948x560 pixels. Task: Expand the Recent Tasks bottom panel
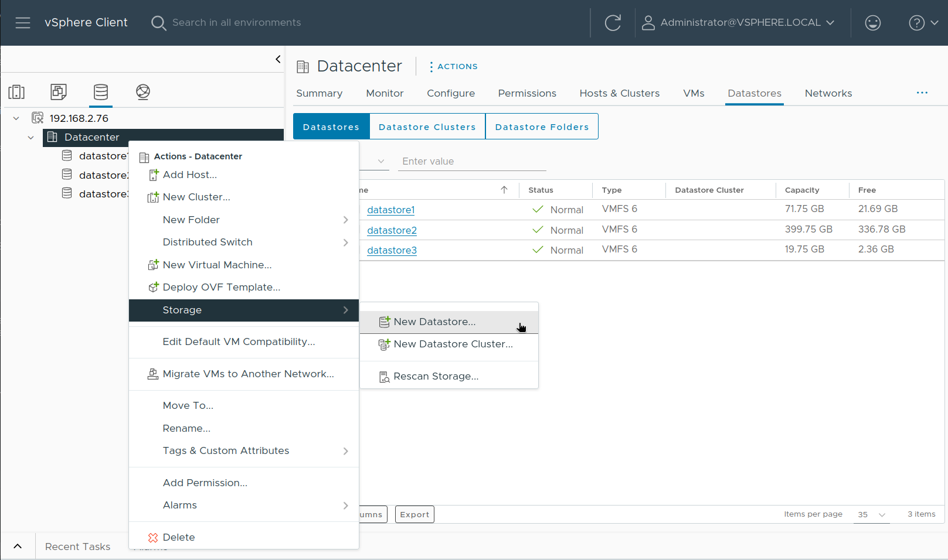(18, 547)
